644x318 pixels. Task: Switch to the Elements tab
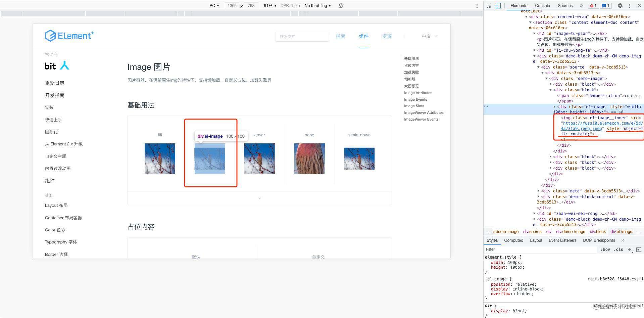(519, 6)
